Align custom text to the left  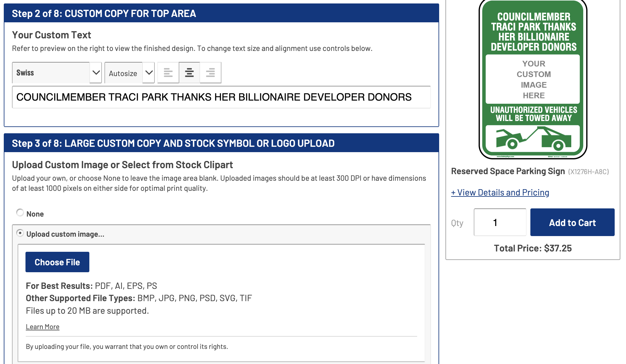coord(168,73)
